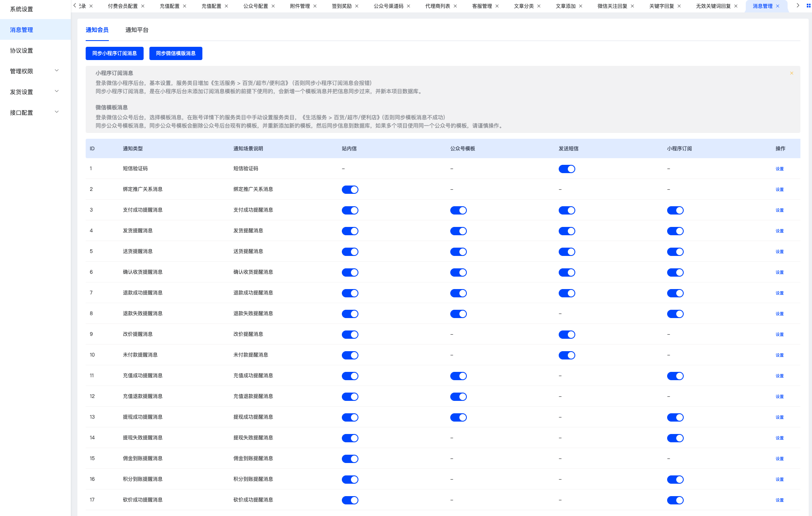
Task: Toggle 发送短信 for 送货提醒消息
Action: (x=567, y=252)
